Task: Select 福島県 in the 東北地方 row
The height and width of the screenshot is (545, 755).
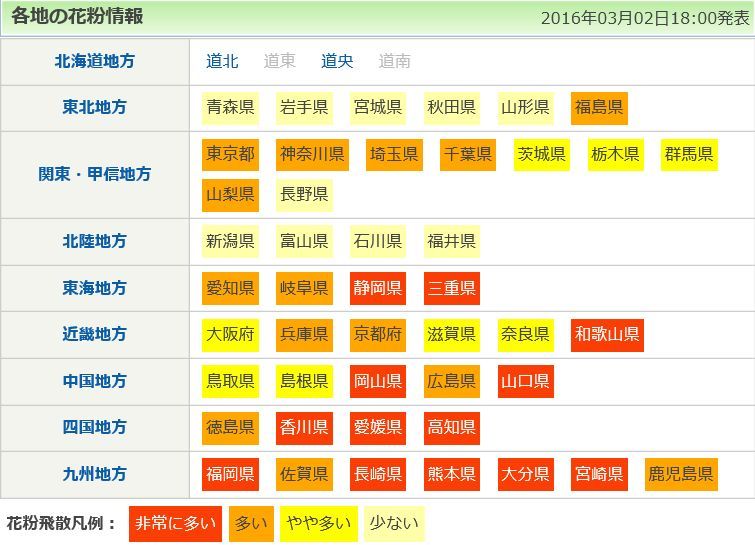Action: pos(599,107)
